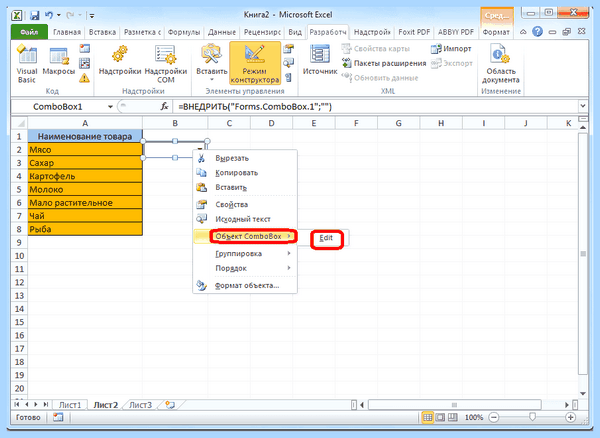Open the undo history dropdown arrow

(59, 15)
